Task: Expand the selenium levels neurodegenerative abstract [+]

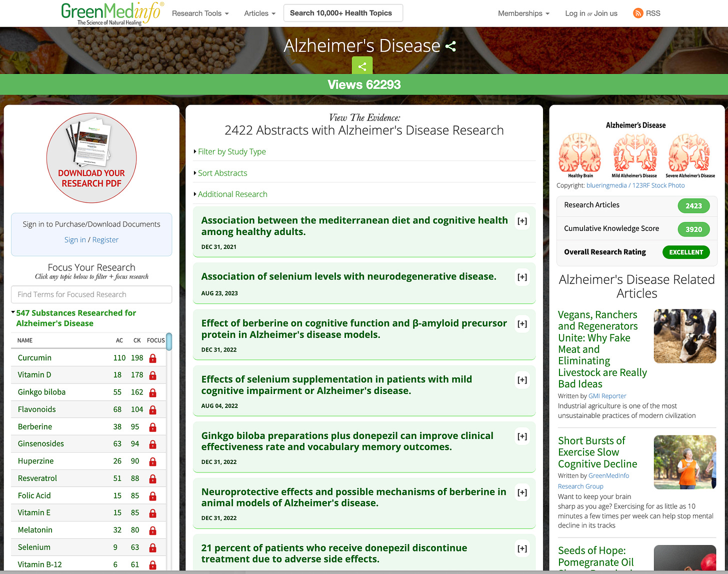Action: [x=522, y=277]
